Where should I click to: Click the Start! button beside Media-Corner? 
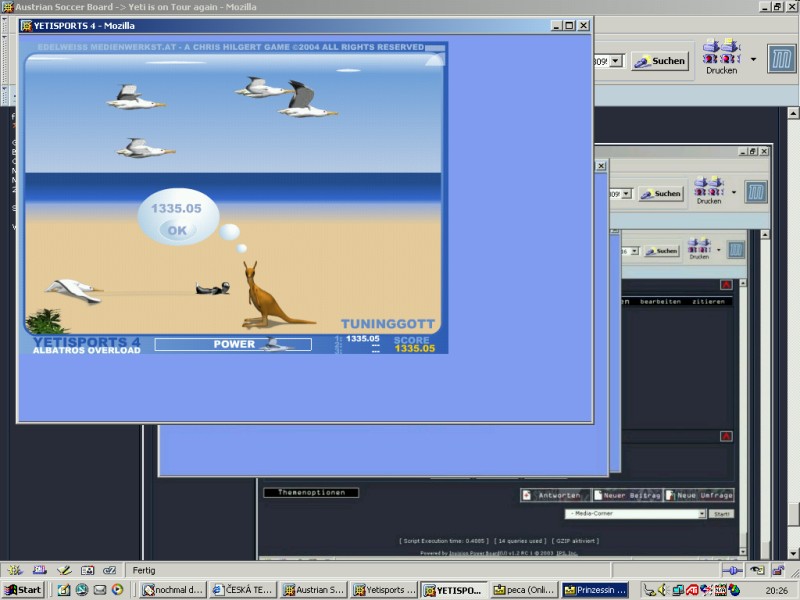(721, 513)
